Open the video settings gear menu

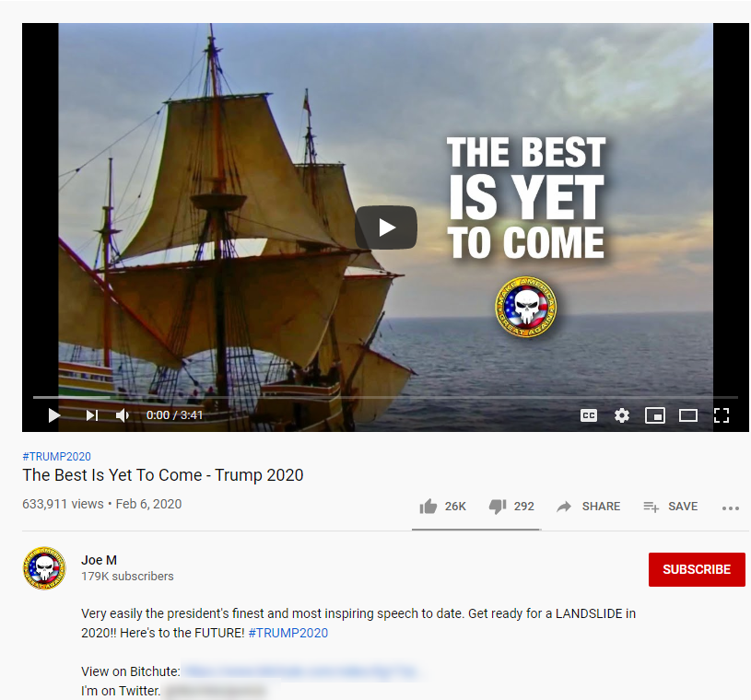tap(622, 415)
